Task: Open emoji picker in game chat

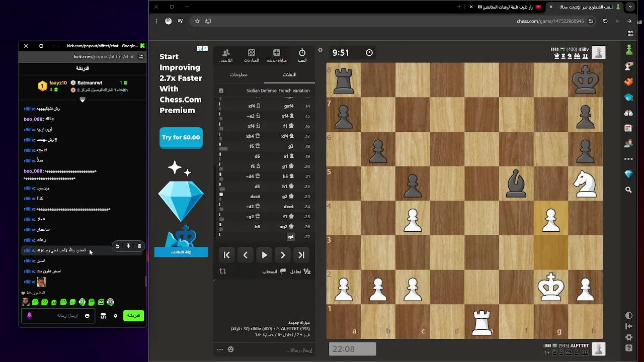Action: coord(231,349)
